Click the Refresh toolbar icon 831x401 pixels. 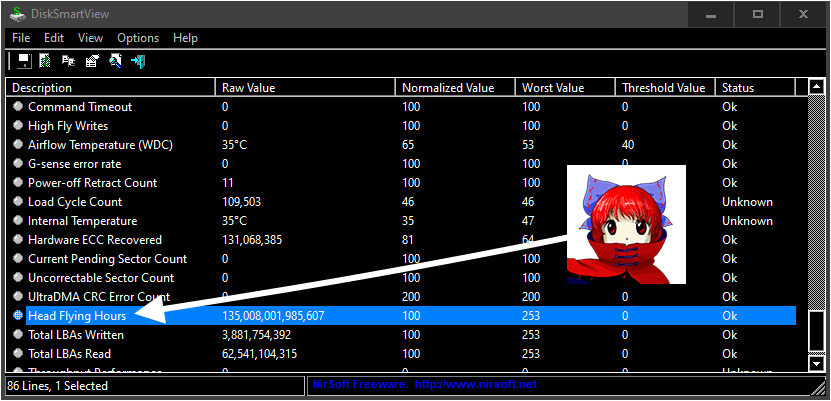pos(46,62)
